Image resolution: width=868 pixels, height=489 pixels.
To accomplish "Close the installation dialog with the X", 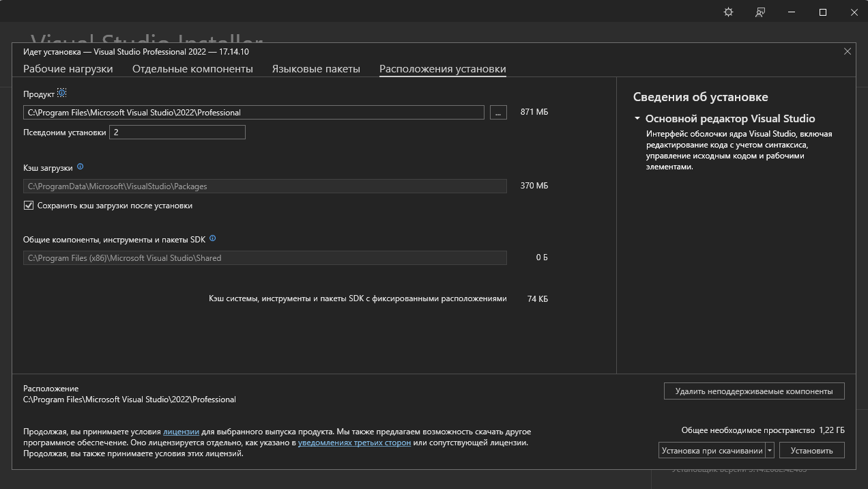I will (848, 51).
